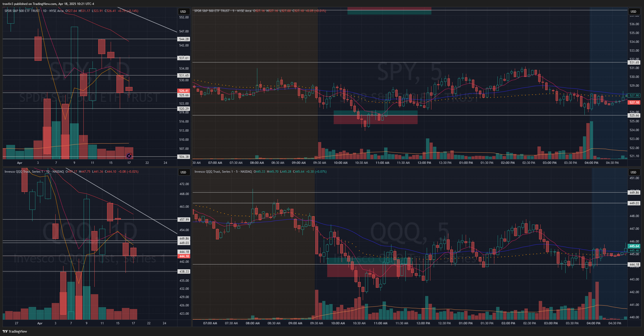644x336 pixels.
Task: Select the 504.38 price label on SPY daily
Action: [x=184, y=157]
